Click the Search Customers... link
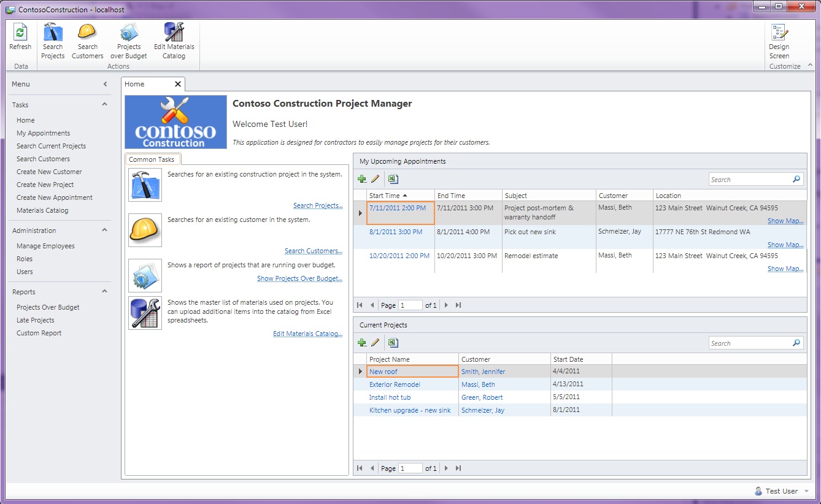The image size is (821, 504). [314, 251]
